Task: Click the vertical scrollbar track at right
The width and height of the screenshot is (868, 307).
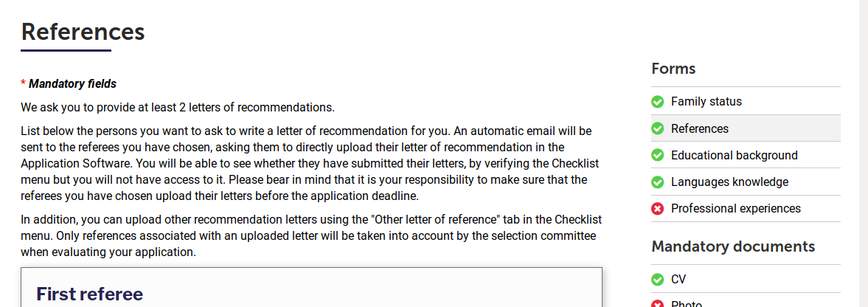Action: (863, 153)
